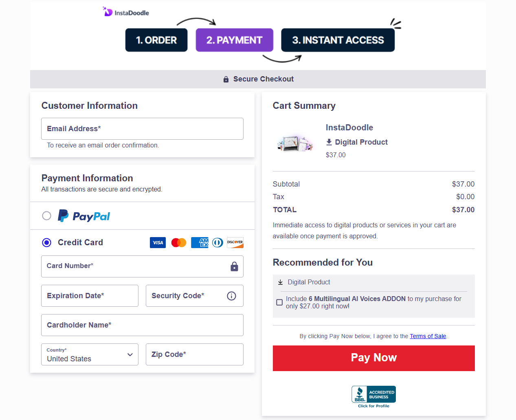Select the PayPal payment option
The width and height of the screenshot is (516, 420).
[47, 215]
